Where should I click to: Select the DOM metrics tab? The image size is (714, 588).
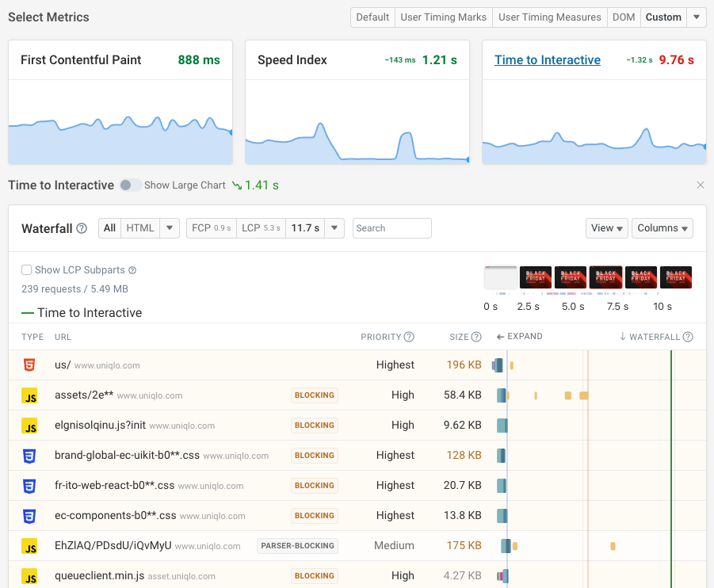(624, 17)
